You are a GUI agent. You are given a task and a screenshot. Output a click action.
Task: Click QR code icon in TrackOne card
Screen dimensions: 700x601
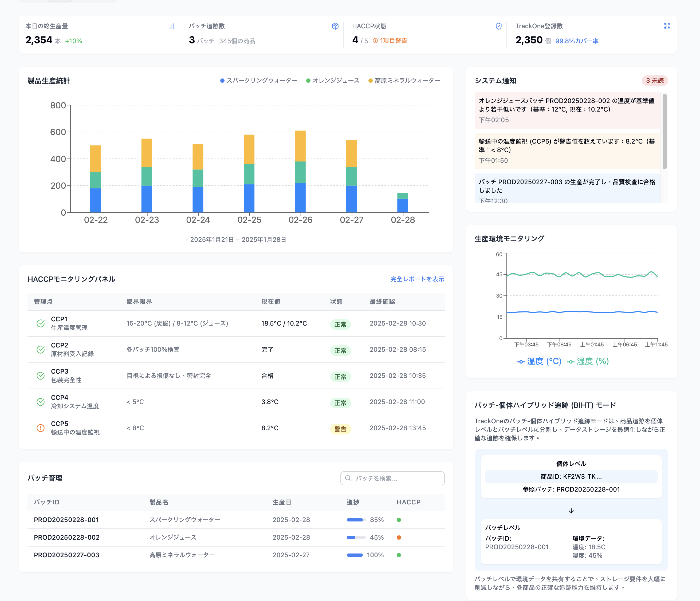click(667, 26)
